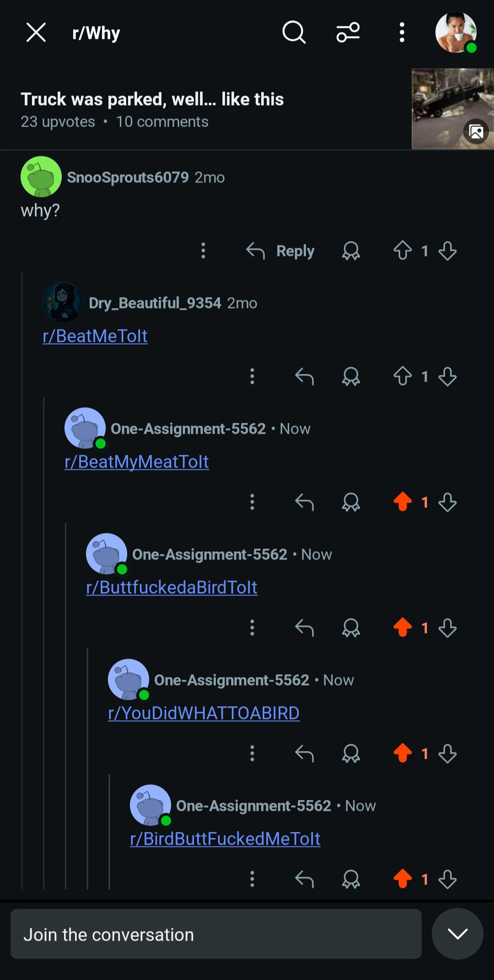Viewport: 494px width, 980px height.
Task: Remove upvote on r/BeatMyMeatToIt comment
Action: (403, 502)
